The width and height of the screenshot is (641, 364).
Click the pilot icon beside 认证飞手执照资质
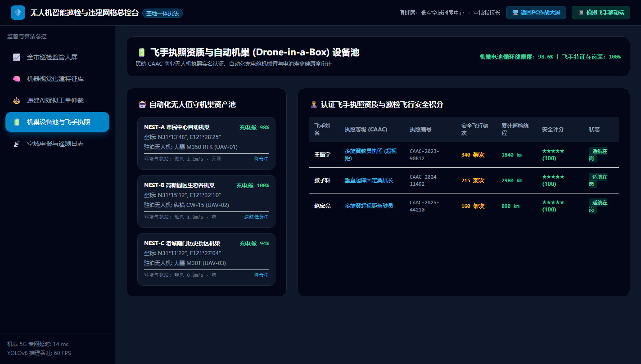(x=314, y=105)
